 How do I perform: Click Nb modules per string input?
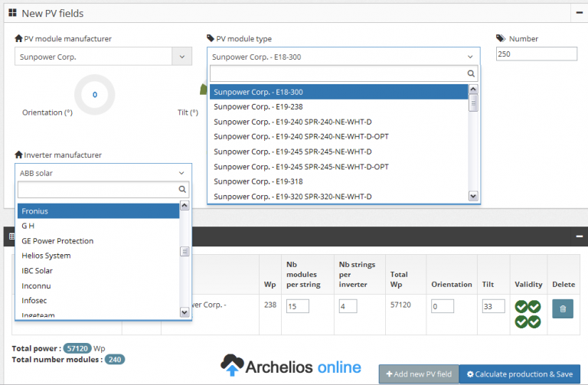point(298,306)
